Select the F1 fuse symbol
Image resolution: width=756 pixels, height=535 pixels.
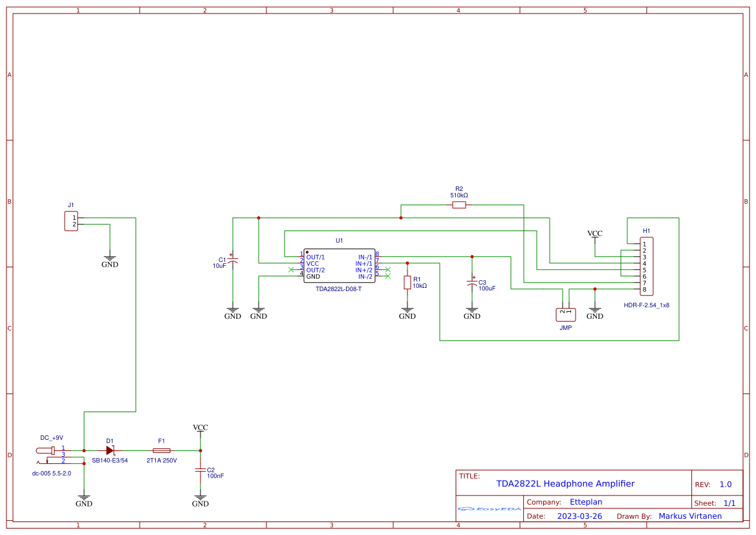click(x=162, y=450)
